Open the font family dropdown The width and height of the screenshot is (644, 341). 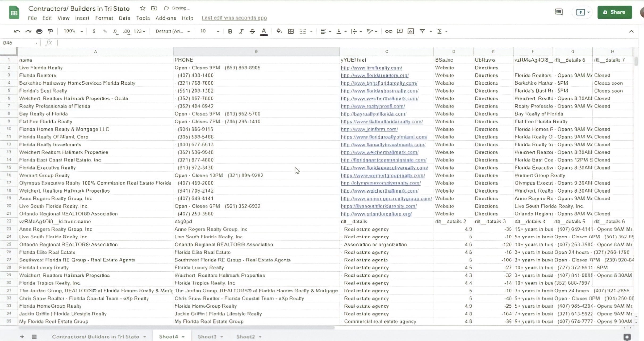(x=173, y=31)
